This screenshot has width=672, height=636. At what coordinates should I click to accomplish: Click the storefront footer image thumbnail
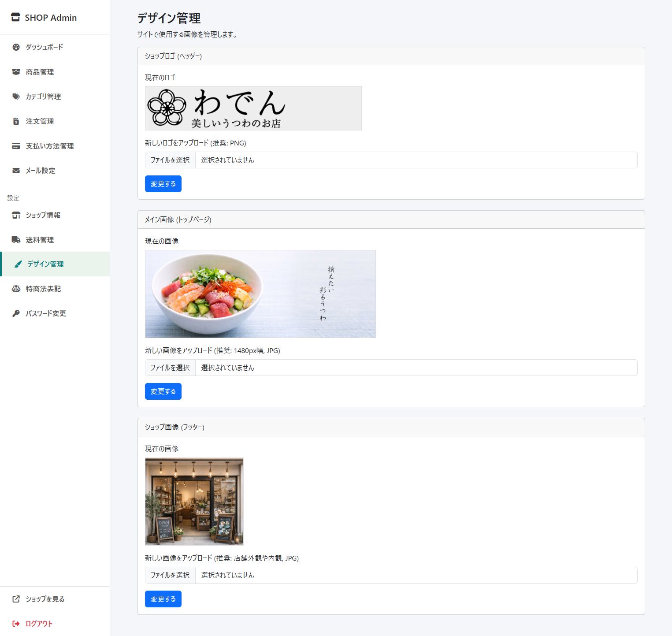194,501
